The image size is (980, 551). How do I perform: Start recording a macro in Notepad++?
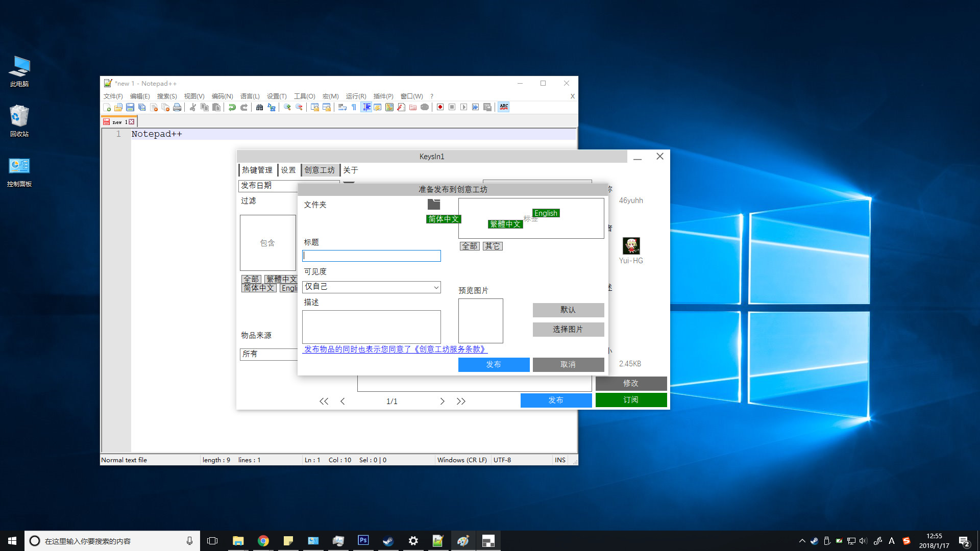pyautogui.click(x=440, y=107)
